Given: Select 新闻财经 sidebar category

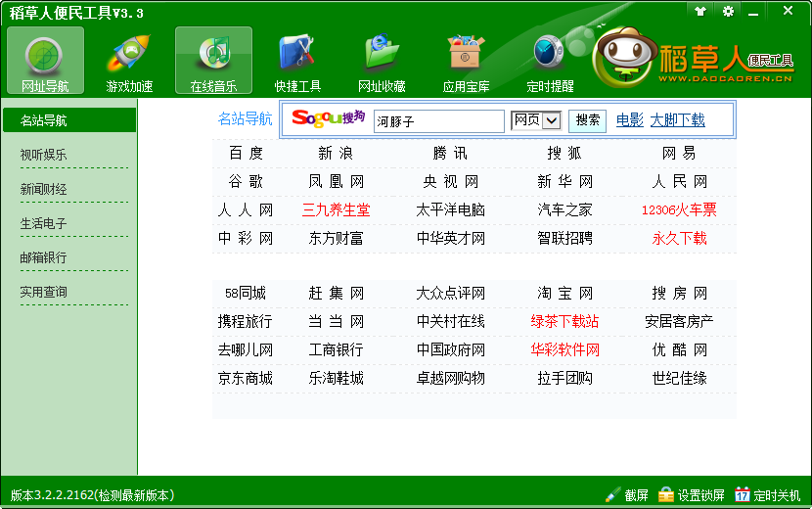Looking at the screenshot, I should tap(43, 189).
